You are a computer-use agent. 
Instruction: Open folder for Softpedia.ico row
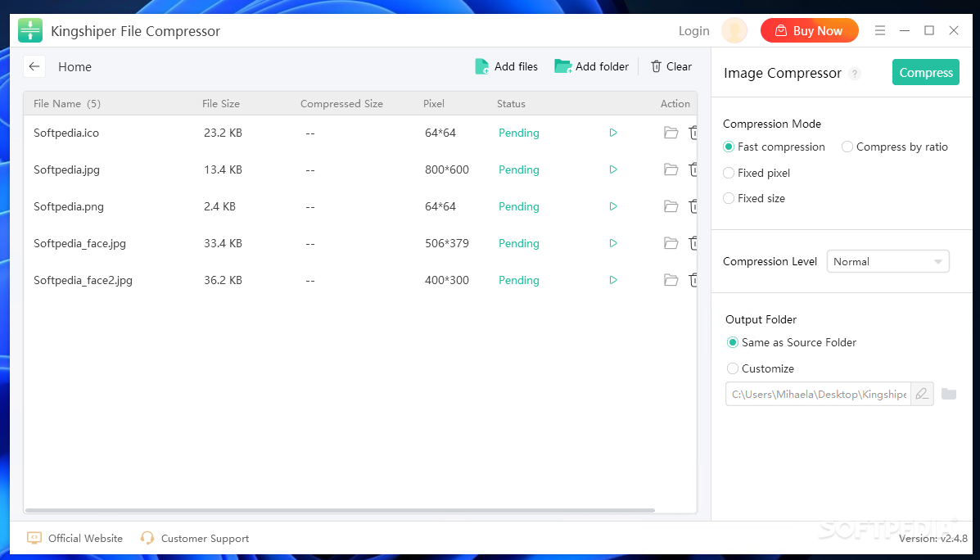click(x=671, y=133)
